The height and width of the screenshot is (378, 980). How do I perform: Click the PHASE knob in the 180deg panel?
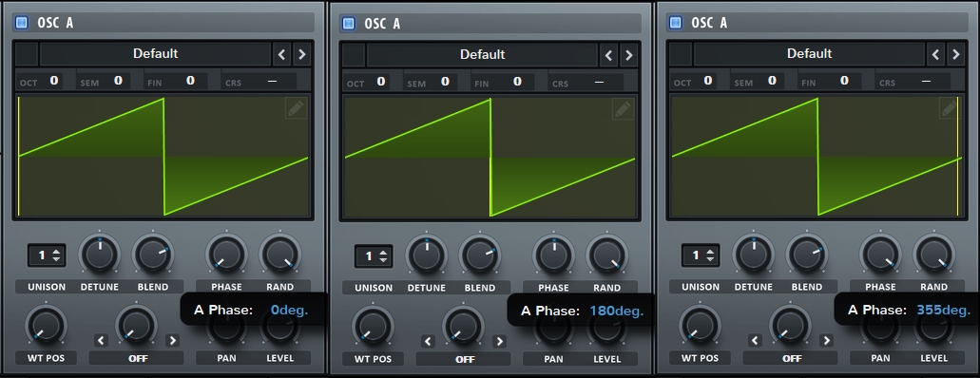(x=554, y=255)
